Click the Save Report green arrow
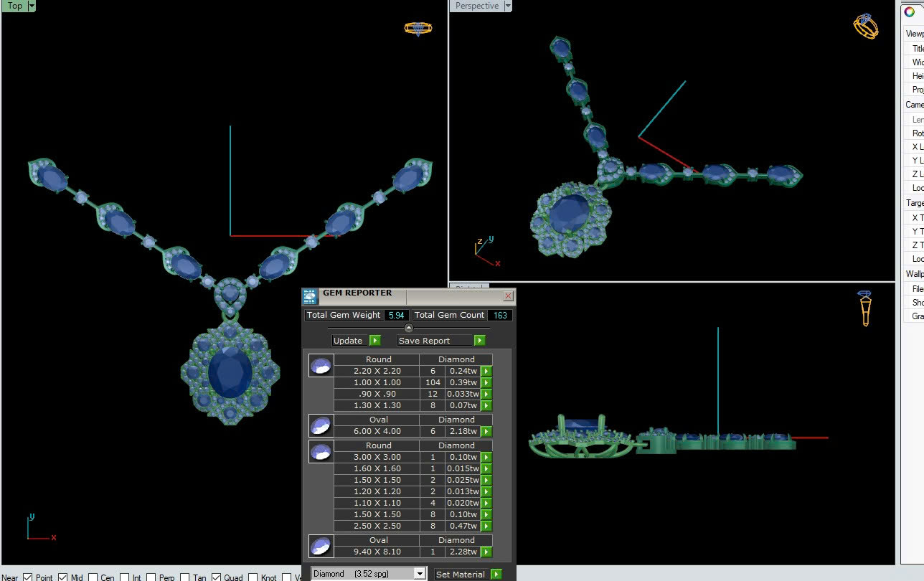The width and height of the screenshot is (924, 581). 479,341
